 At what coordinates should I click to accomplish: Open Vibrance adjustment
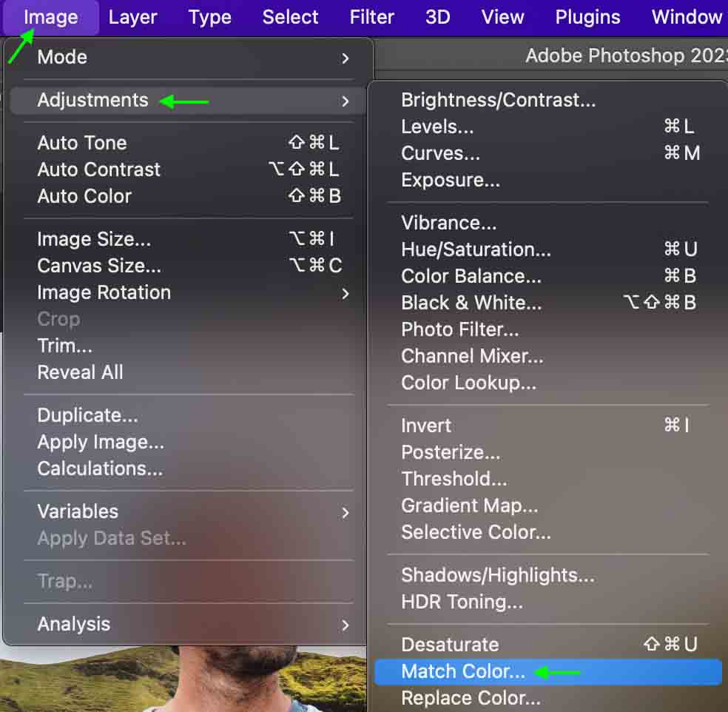(x=548, y=223)
